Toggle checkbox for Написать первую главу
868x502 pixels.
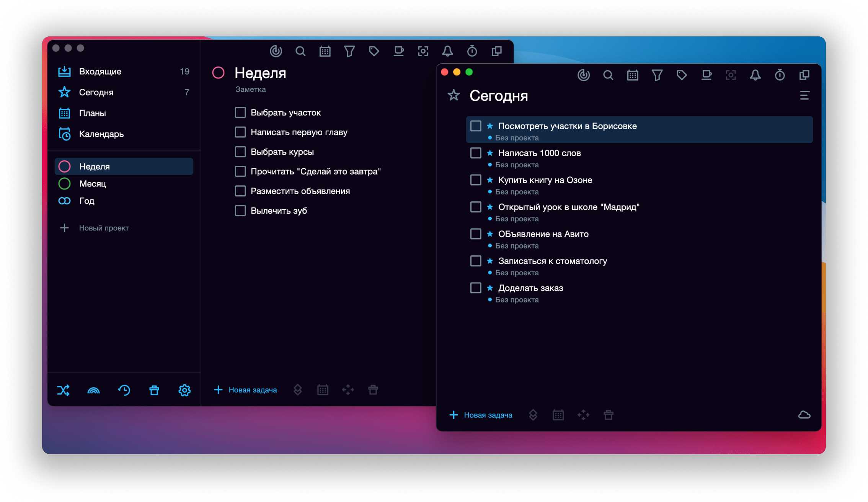[240, 132]
